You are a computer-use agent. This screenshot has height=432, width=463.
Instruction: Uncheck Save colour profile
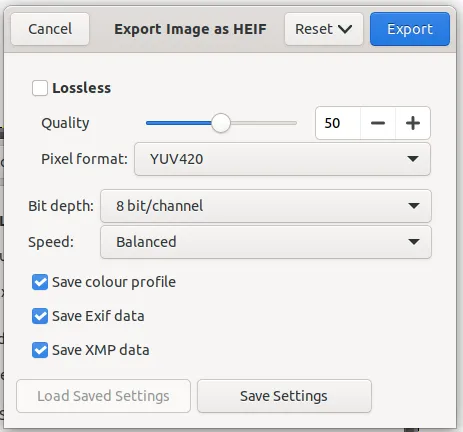(x=40, y=282)
